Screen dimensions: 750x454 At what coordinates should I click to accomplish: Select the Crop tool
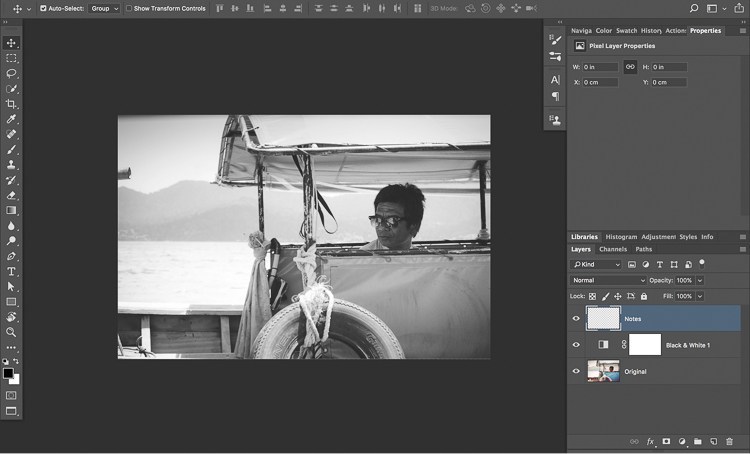(x=11, y=104)
